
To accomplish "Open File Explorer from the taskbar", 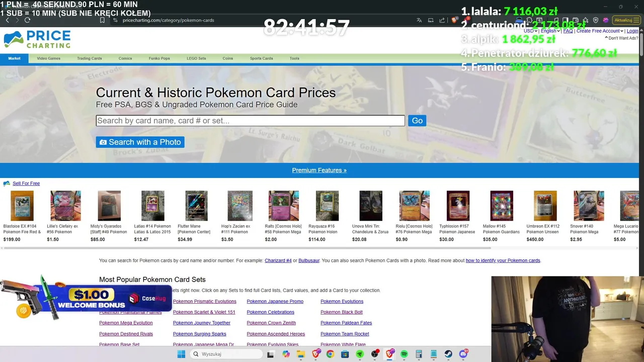I will coord(301,354).
